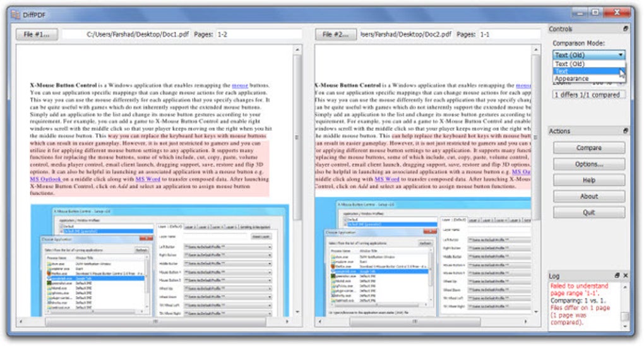Click the Log panel scrollbar up arrow
Screen dimensions: 644x346
point(624,287)
